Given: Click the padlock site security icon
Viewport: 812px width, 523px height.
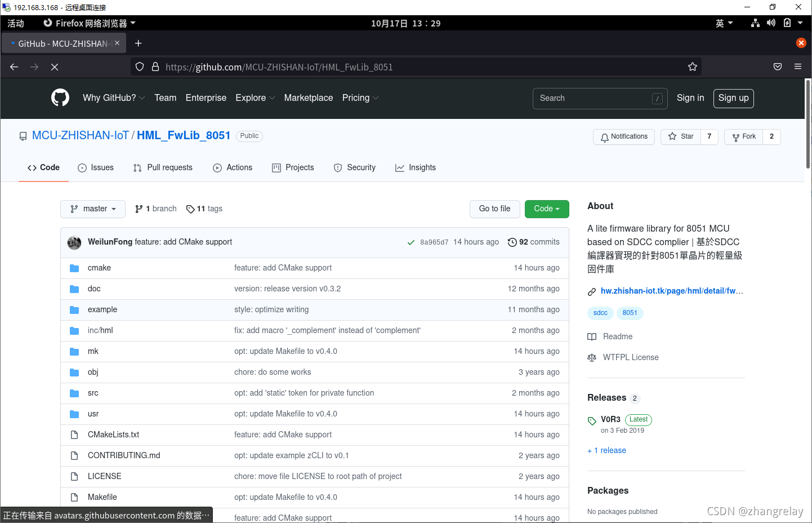Looking at the screenshot, I should [x=155, y=67].
